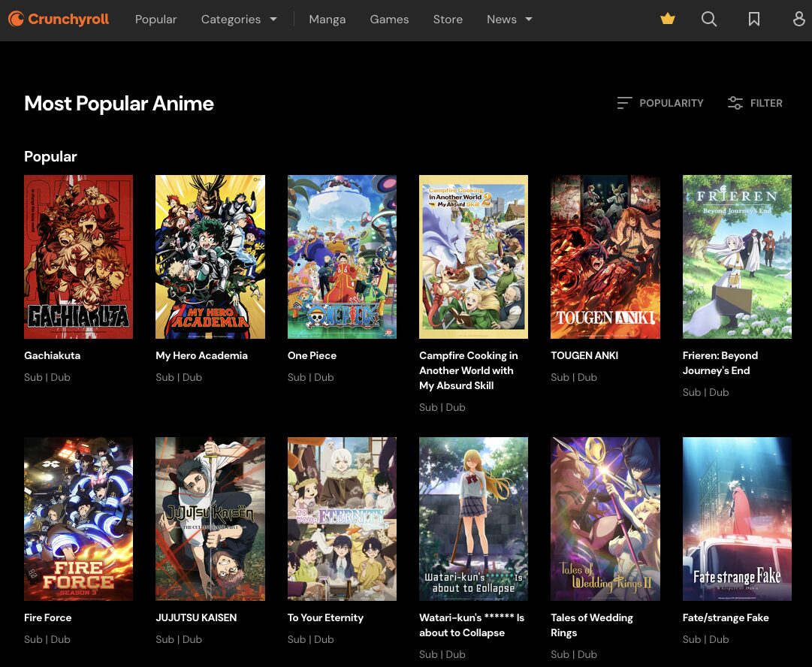Click the filter sliders icon

click(x=735, y=103)
